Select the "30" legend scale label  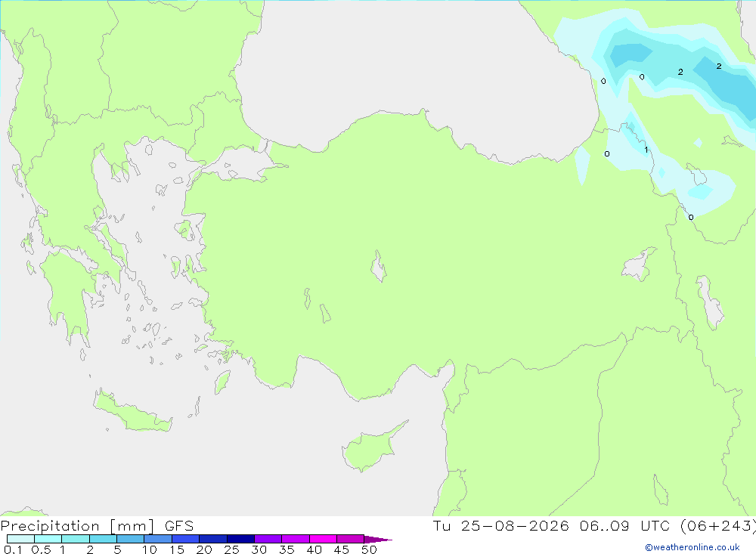click(259, 549)
